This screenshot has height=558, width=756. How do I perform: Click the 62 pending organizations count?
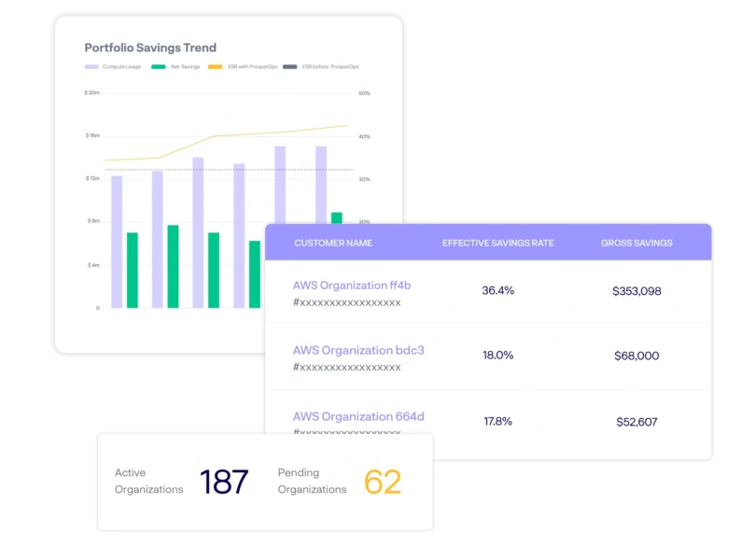coord(383,481)
